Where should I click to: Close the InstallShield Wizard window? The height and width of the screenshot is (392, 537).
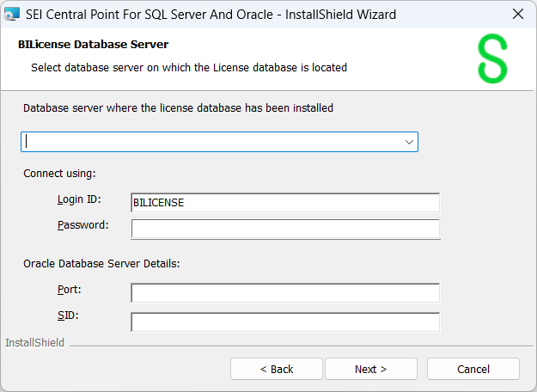(517, 14)
